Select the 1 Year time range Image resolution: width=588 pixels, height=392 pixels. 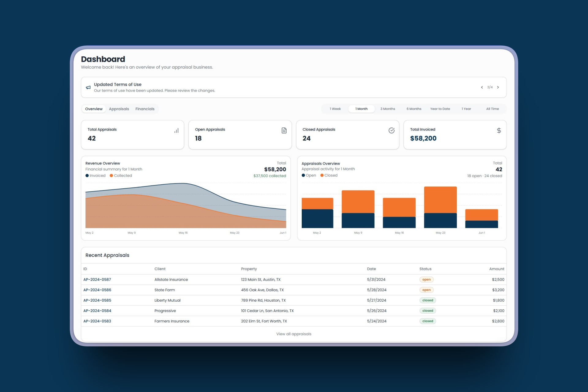[466, 109]
